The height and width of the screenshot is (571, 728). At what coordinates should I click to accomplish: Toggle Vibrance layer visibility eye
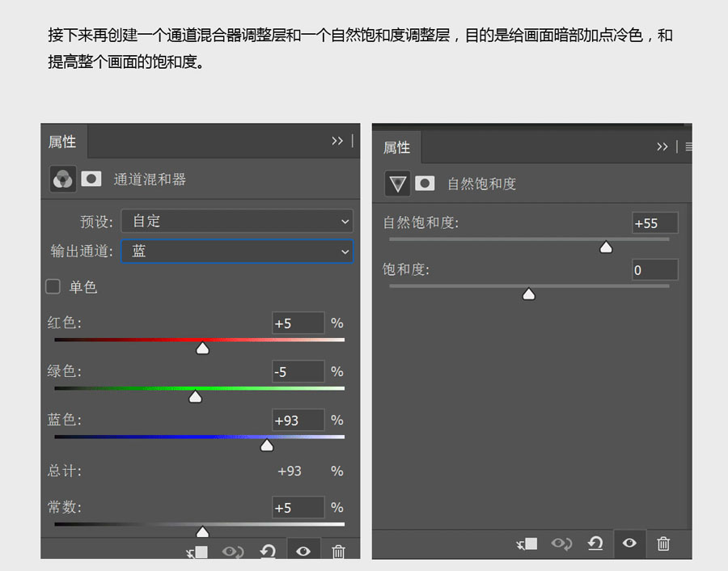[629, 544]
